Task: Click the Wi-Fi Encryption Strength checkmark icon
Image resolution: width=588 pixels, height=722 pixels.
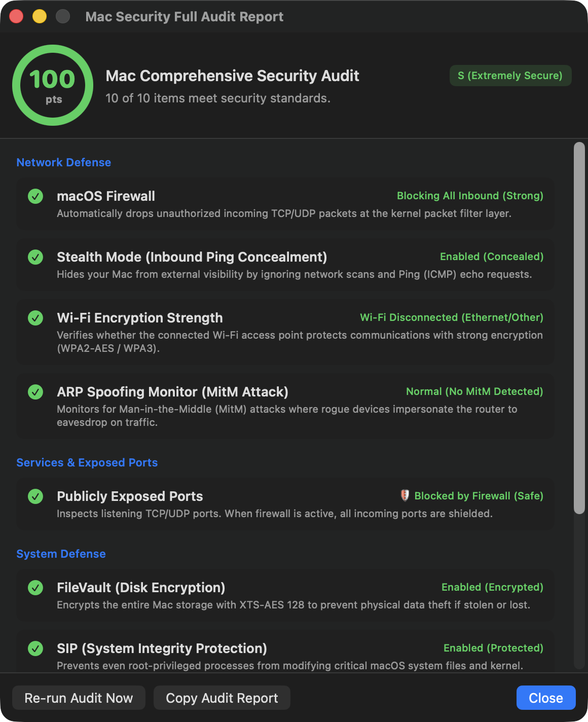Action: [x=35, y=318]
